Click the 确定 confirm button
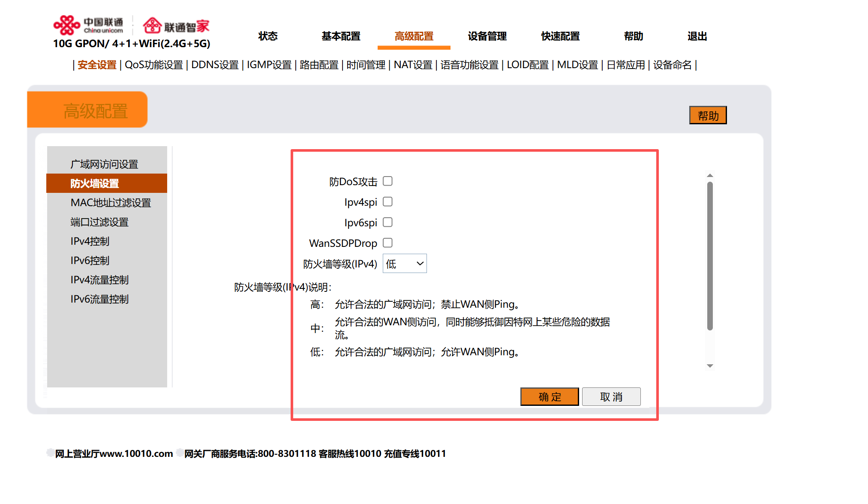This screenshot has height=504, width=868. point(550,397)
